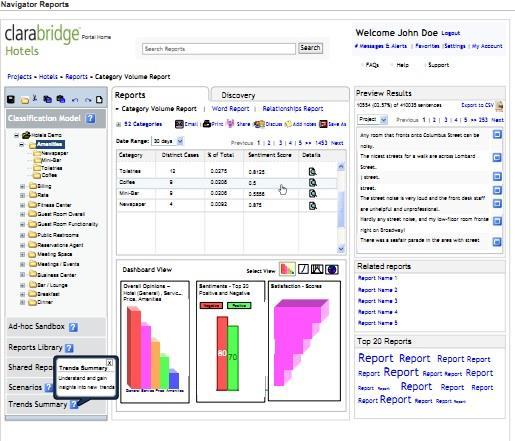The image size is (515, 441).
Task: Switch to the Discovery tab
Action: pos(238,95)
